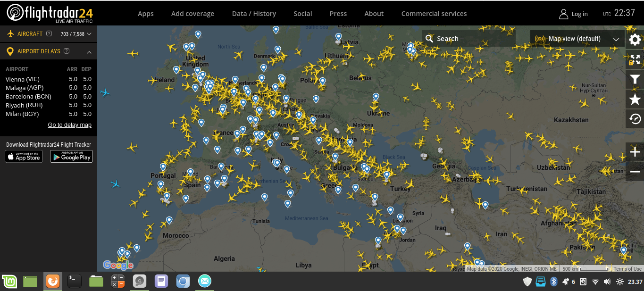The height and width of the screenshot is (291, 644).
Task: Open the calculator taskbar icon
Action: [x=118, y=282]
